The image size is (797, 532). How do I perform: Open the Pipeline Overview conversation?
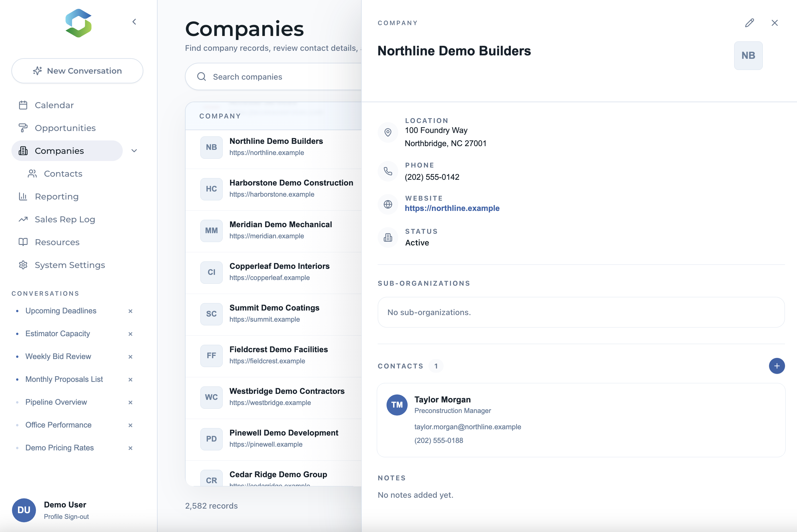coord(56,402)
